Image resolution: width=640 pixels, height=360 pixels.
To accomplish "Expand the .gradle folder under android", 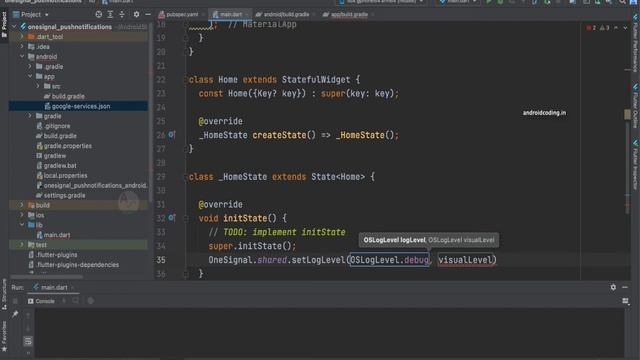I will (30, 67).
